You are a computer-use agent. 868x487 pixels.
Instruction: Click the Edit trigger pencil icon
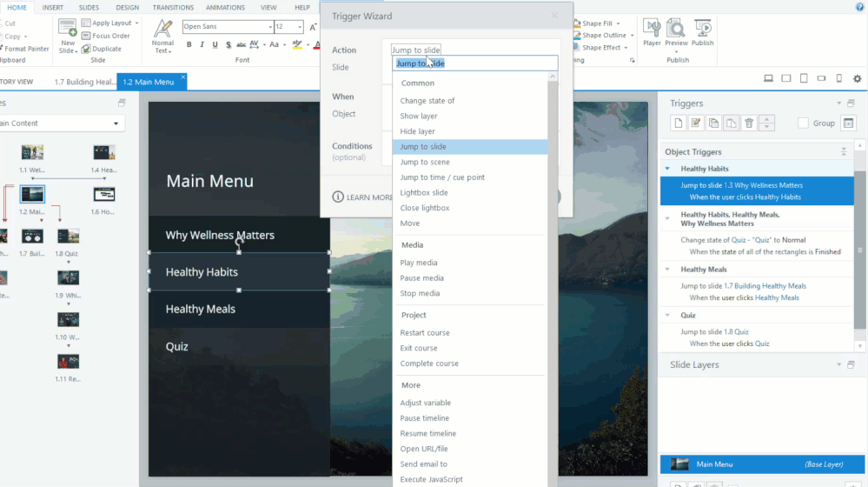[696, 123]
